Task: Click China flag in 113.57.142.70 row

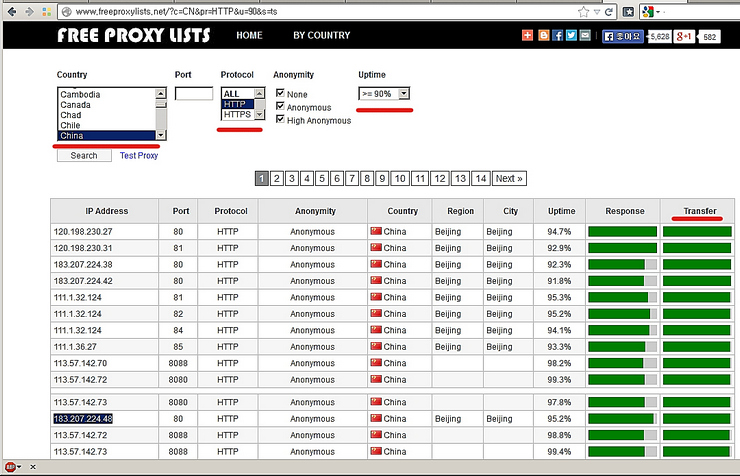Action: pos(376,363)
